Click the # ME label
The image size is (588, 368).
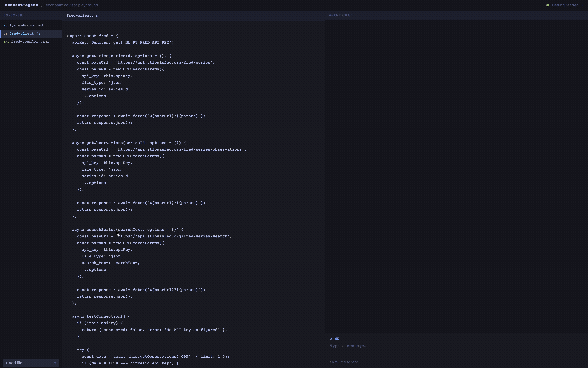334,339
